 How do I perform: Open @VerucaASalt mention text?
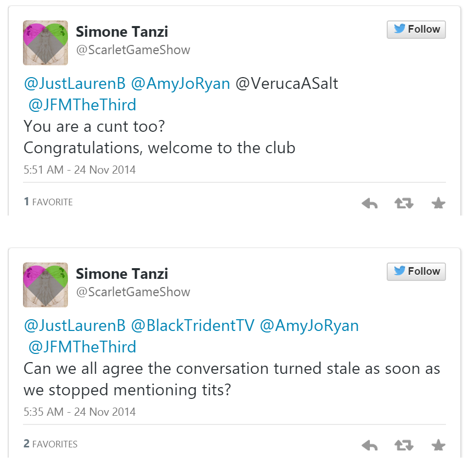click(287, 84)
